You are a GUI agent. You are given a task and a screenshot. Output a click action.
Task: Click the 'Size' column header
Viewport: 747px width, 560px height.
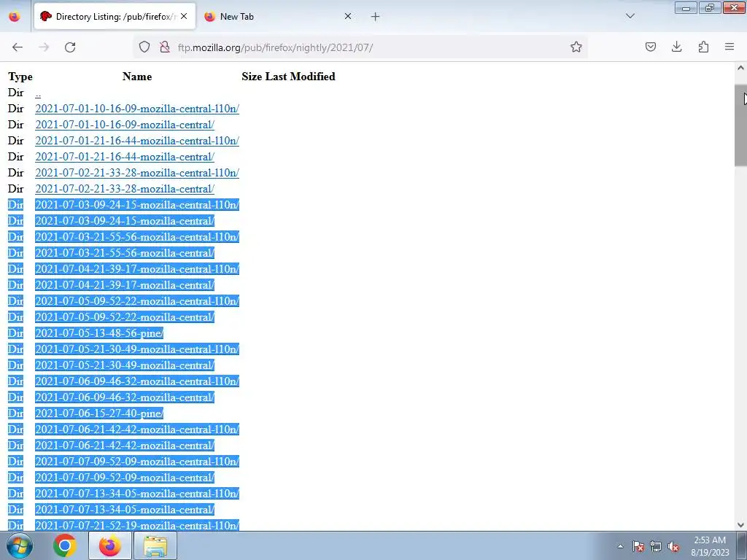252,77
